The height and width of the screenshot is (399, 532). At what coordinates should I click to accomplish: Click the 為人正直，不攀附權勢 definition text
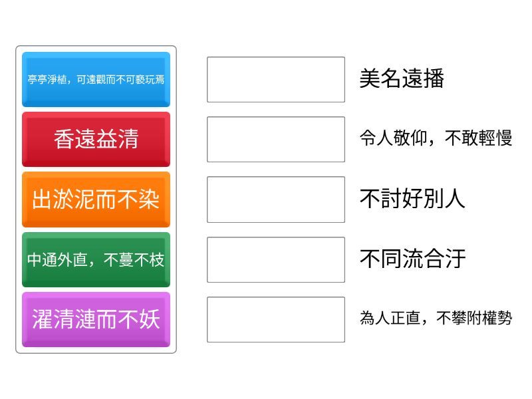pos(436,318)
